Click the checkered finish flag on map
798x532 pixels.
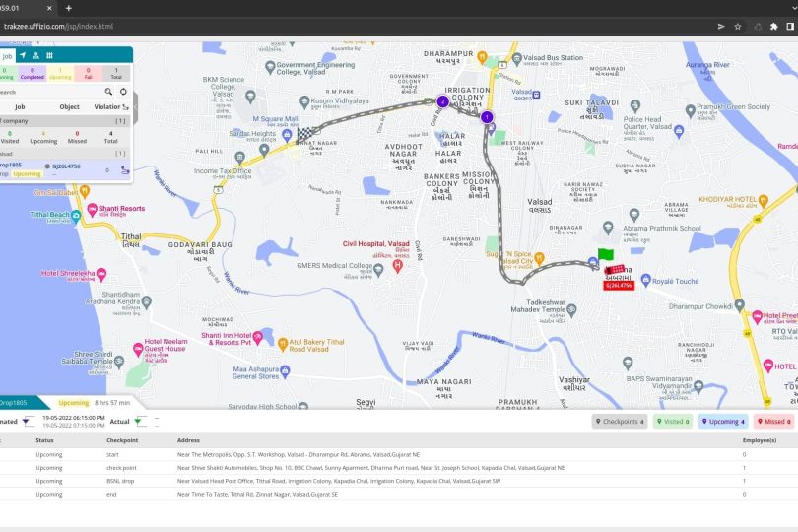pyautogui.click(x=303, y=135)
